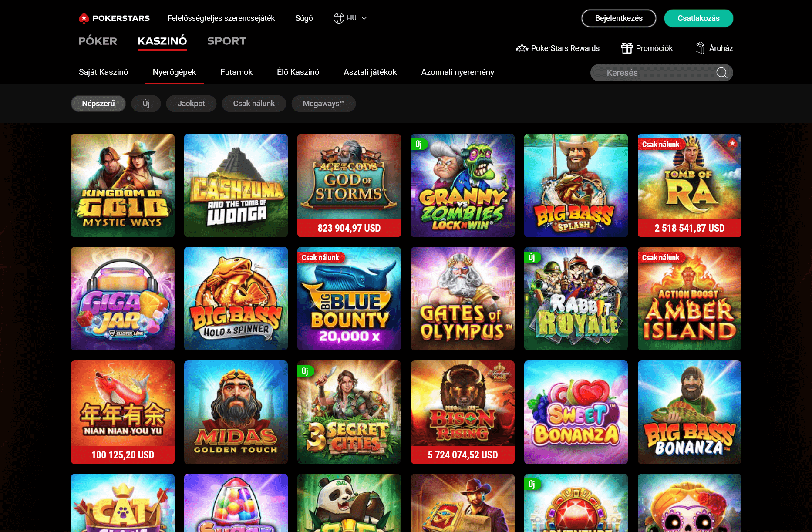This screenshot has height=532, width=812.
Task: Click Csak nálunk badge on Big Blue Bounty
Action: click(x=320, y=258)
